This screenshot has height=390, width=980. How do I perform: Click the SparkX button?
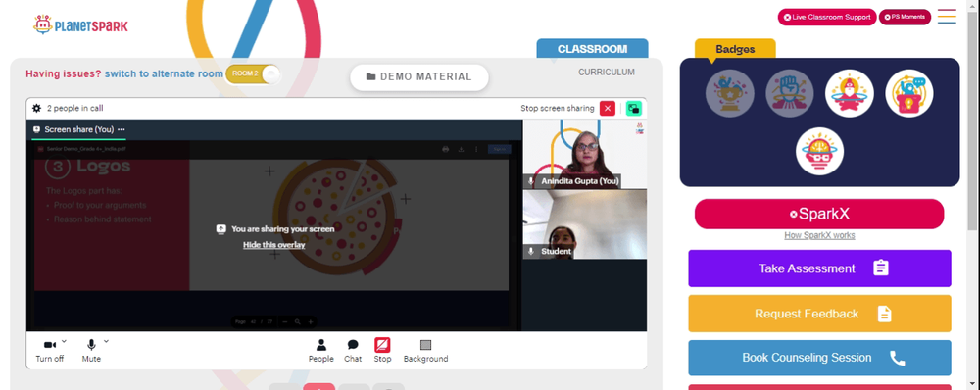pyautogui.click(x=819, y=214)
